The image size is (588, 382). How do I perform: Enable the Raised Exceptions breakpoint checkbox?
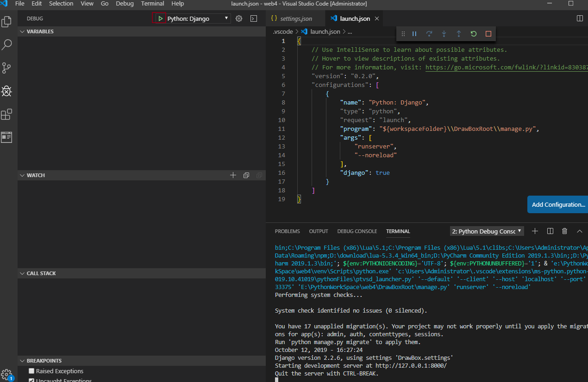tap(31, 371)
